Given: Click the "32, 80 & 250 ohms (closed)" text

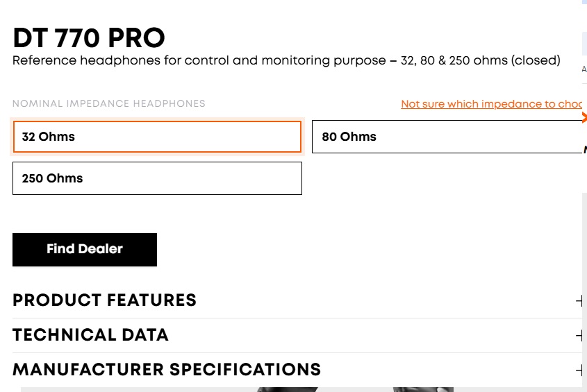Looking at the screenshot, I should click(x=480, y=61).
